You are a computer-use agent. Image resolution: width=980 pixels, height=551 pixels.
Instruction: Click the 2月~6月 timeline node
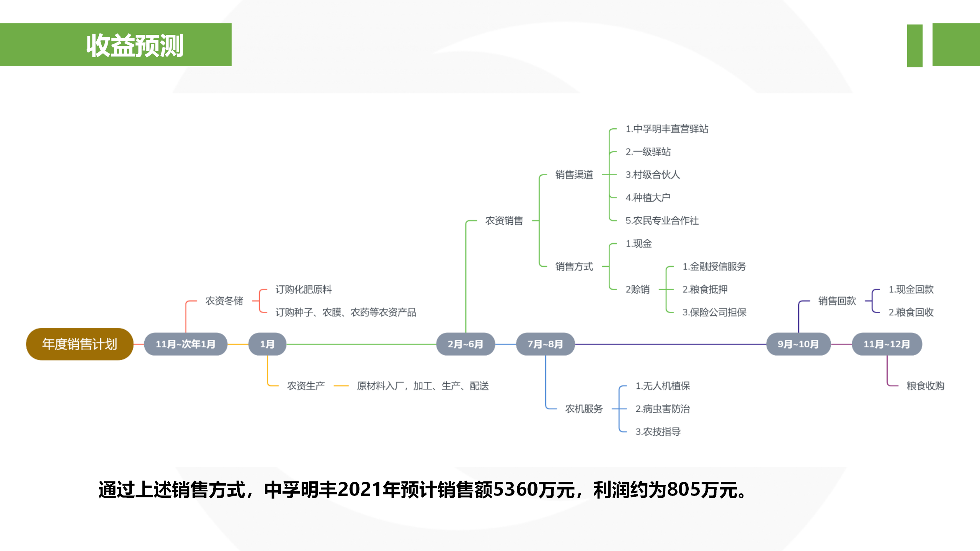coord(465,344)
